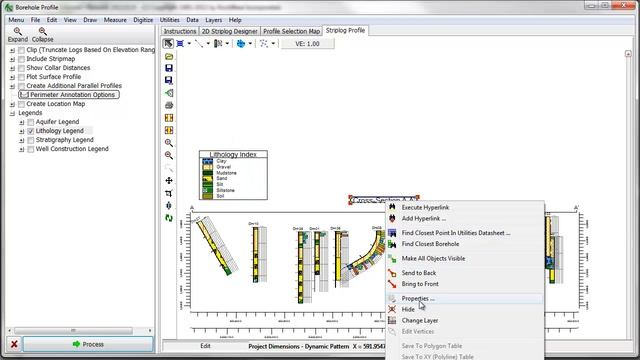Open the globe tool dropdown arrow
Viewport: 640px width, 360px height.
[250, 43]
